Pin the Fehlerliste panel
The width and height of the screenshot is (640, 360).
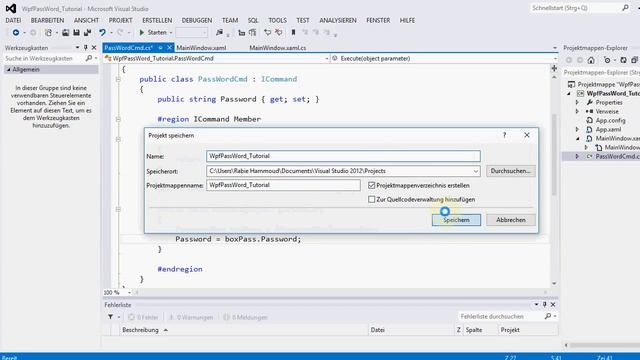click(x=544, y=304)
